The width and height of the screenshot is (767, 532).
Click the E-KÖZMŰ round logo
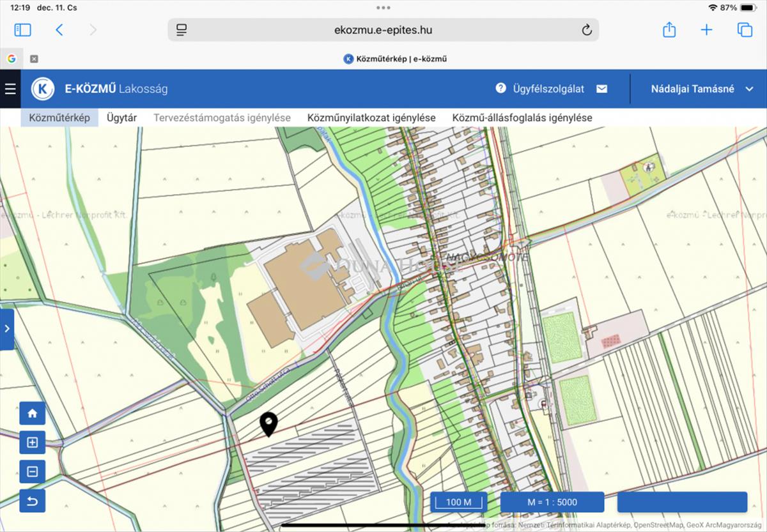pyautogui.click(x=43, y=89)
